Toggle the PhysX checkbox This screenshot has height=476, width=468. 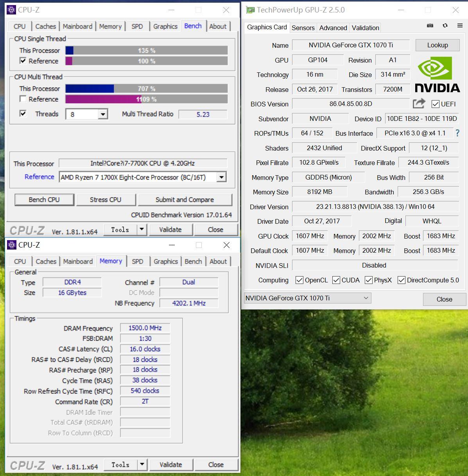[368, 280]
